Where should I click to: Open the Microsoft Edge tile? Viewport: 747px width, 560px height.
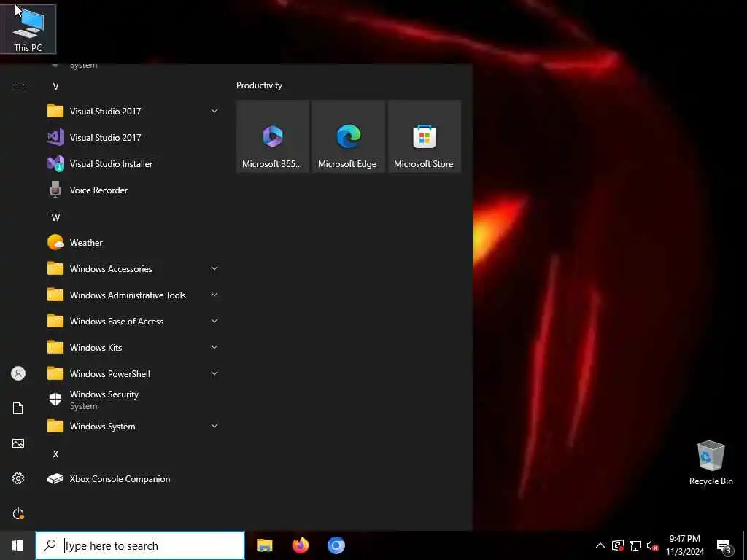tap(348, 136)
